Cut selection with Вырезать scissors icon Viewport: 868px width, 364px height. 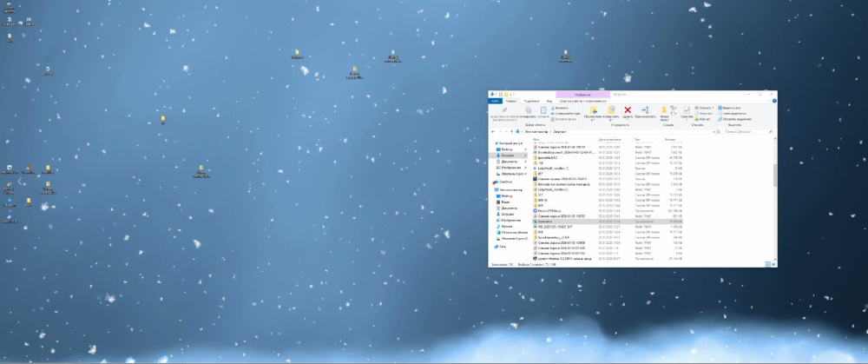tap(559, 108)
